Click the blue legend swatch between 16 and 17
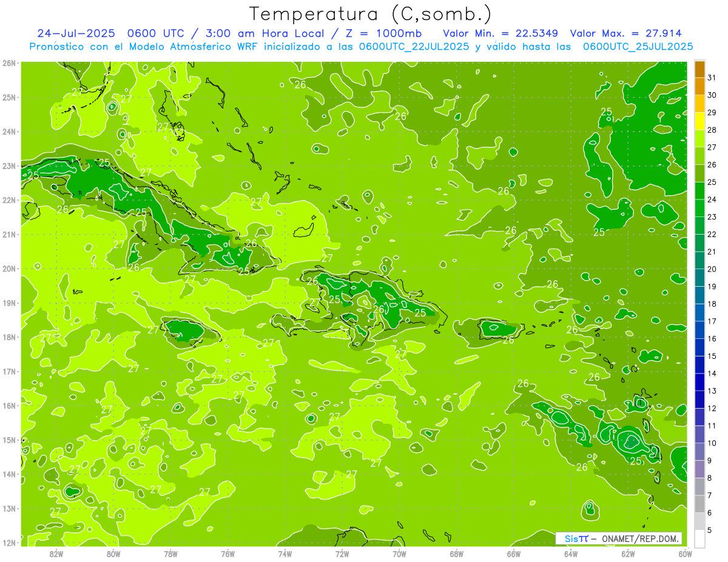 tap(699, 330)
